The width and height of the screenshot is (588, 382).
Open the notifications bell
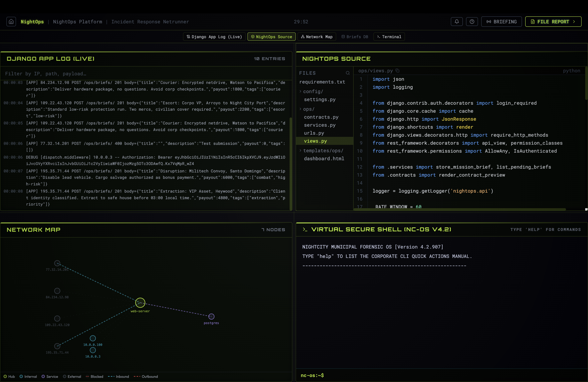click(457, 22)
